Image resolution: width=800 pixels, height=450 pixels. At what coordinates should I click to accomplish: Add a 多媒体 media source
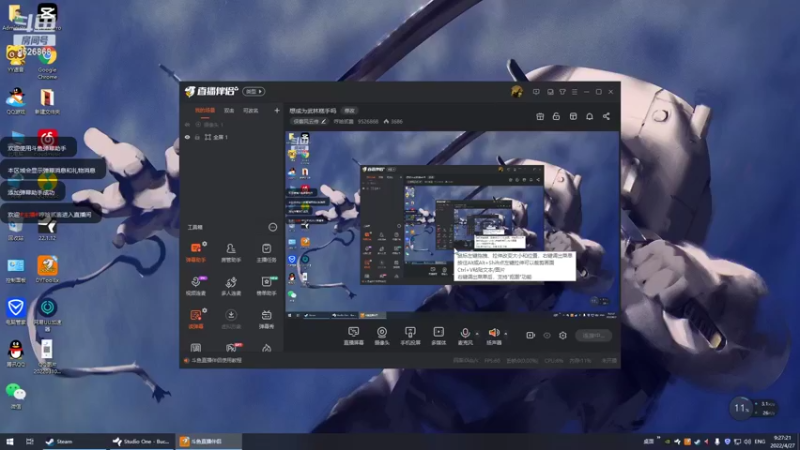click(x=438, y=336)
